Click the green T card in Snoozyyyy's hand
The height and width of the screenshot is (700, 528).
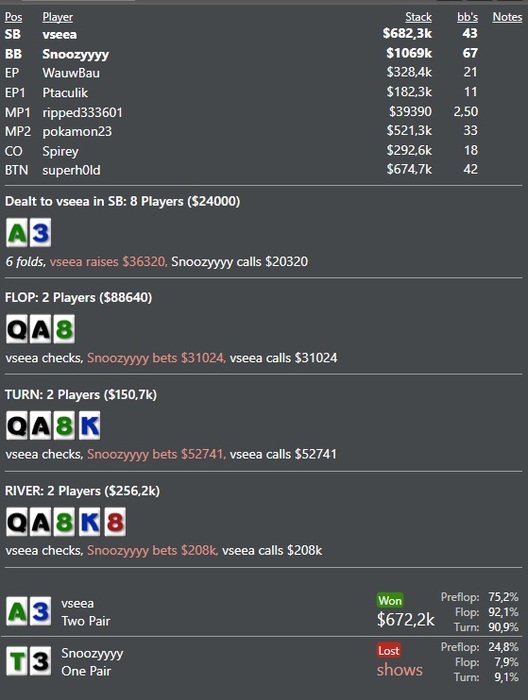[x=17, y=661]
